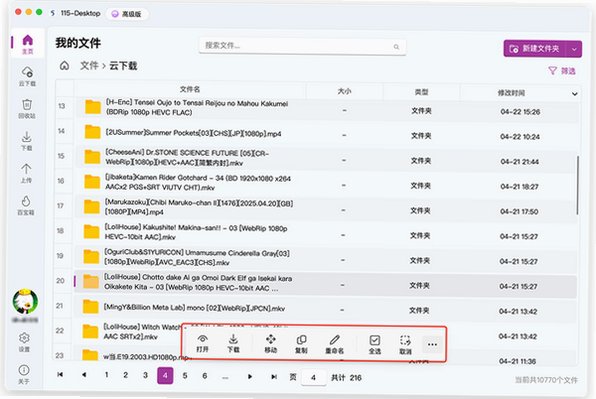Click folder icon of Umamusume Cinderella Gray row
The image size is (596, 399).
point(91,256)
